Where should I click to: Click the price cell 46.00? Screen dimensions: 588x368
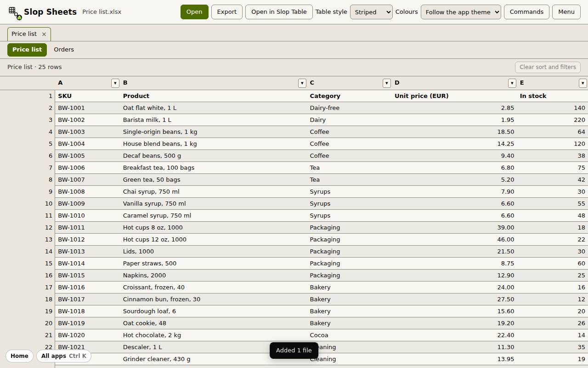click(x=454, y=240)
